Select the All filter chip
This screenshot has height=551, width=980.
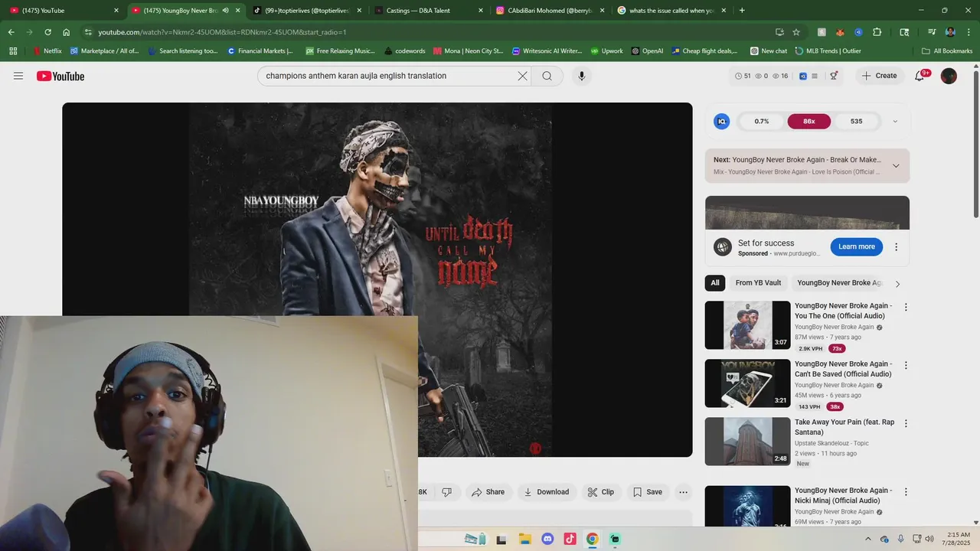click(715, 282)
